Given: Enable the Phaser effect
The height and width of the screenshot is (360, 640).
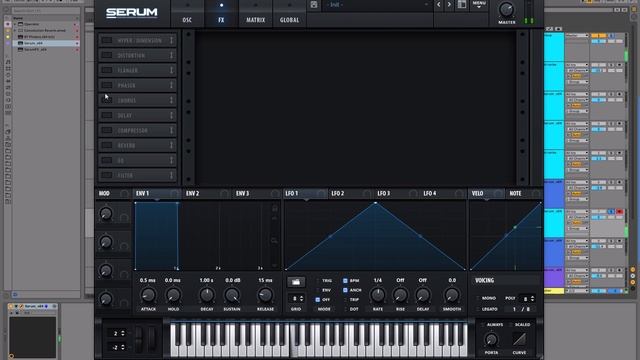Looking at the screenshot, I should (x=107, y=85).
